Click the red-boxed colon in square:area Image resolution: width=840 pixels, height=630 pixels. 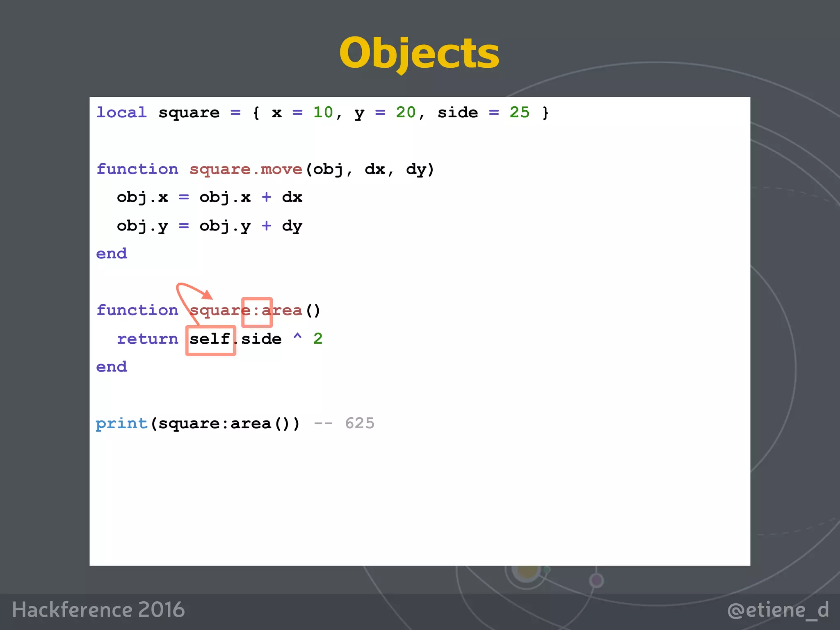[257, 312]
